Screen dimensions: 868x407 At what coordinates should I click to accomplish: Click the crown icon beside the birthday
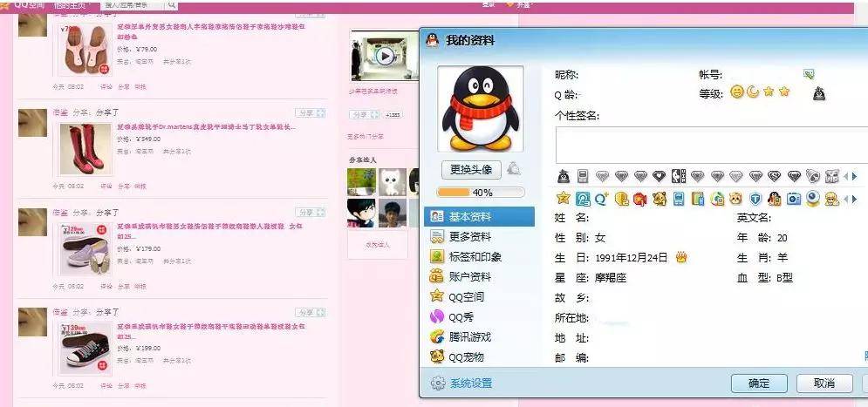(x=681, y=257)
